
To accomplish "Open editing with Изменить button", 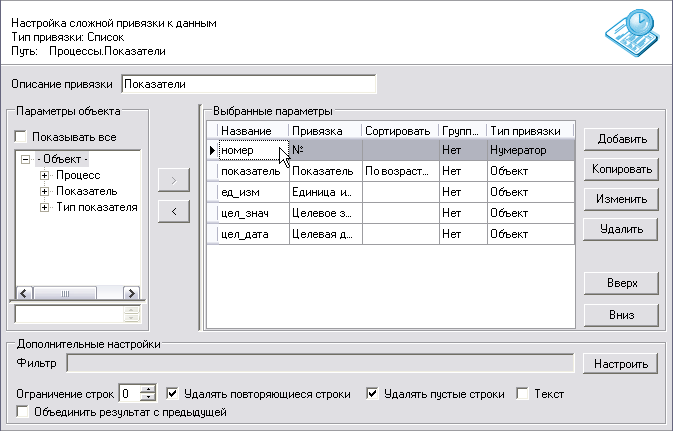I will 621,199.
